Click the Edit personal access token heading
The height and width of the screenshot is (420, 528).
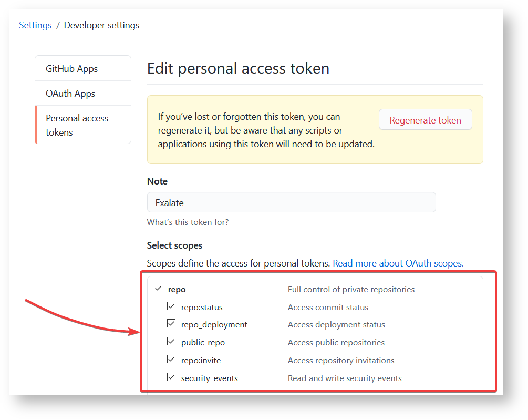click(238, 68)
